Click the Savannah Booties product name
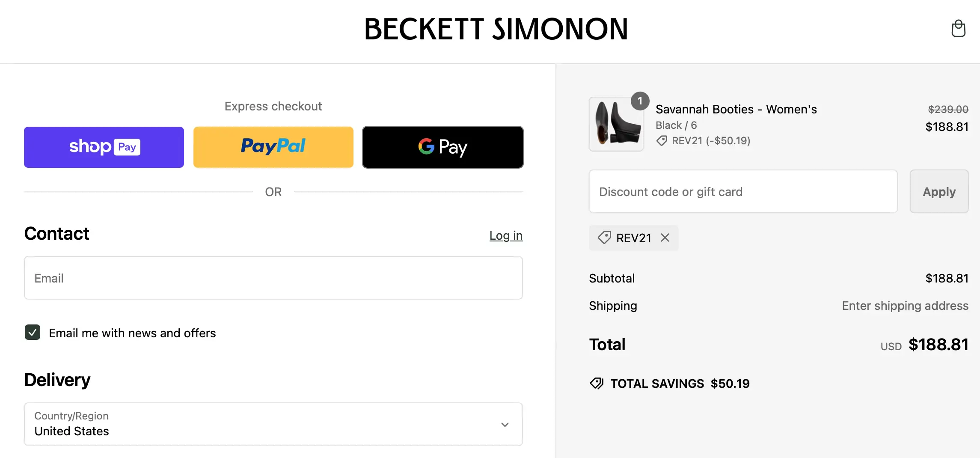The width and height of the screenshot is (980, 458). pos(736,109)
